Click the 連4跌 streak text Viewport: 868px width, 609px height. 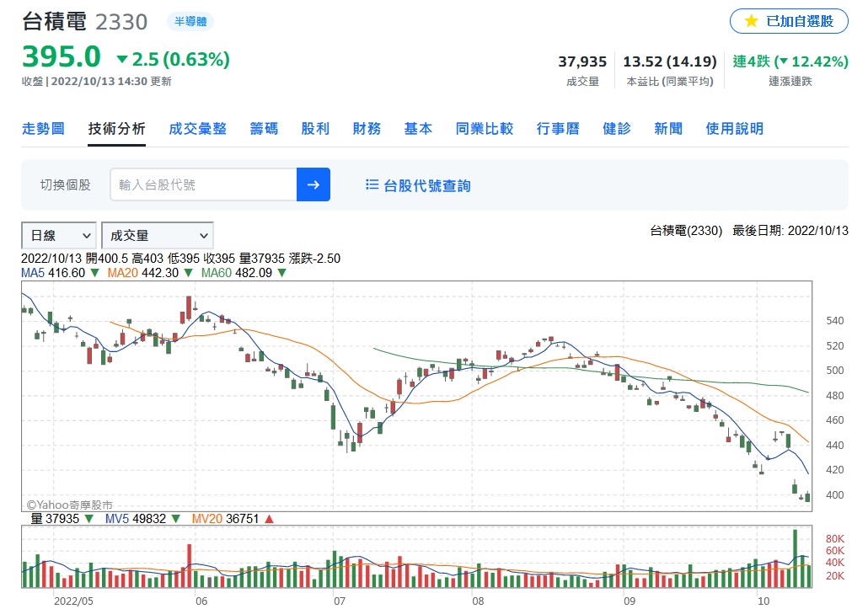click(x=751, y=61)
